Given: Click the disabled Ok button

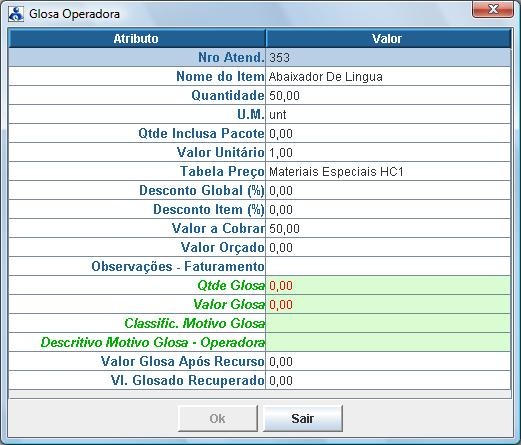Looking at the screenshot, I should tap(218, 418).
